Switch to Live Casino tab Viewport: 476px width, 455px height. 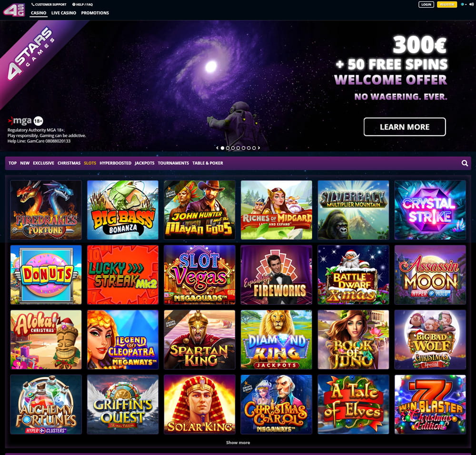64,13
